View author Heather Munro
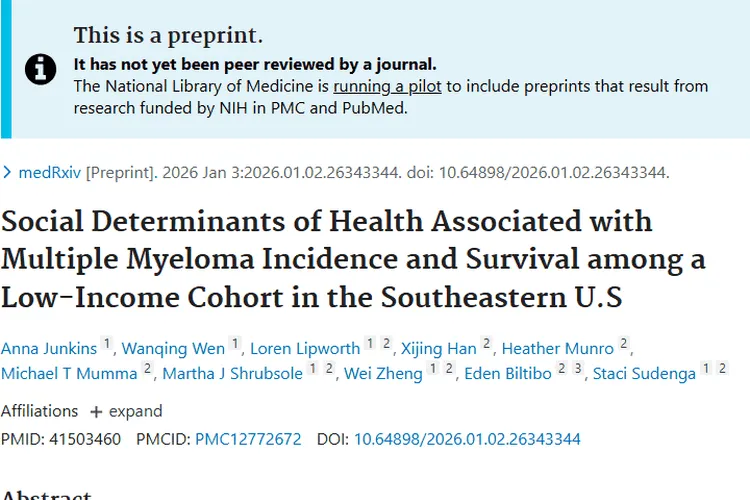 557,348
